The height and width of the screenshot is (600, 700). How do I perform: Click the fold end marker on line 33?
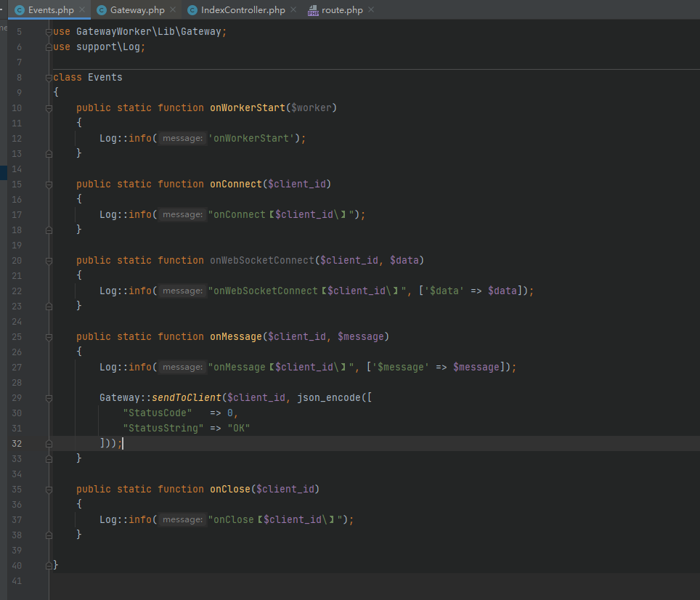(49, 459)
